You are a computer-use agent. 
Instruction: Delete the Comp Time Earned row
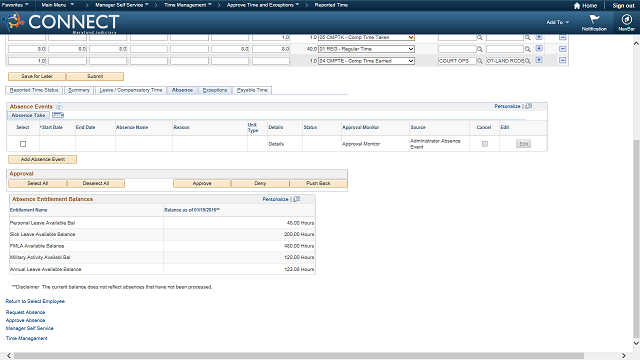(562, 60)
